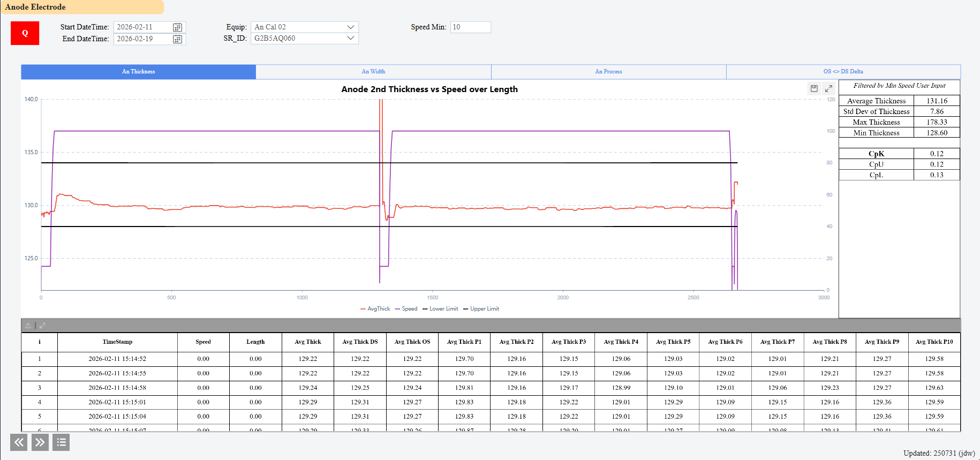Open the Start DateTime calendar picker
This screenshot has height=460, width=980.
177,27
